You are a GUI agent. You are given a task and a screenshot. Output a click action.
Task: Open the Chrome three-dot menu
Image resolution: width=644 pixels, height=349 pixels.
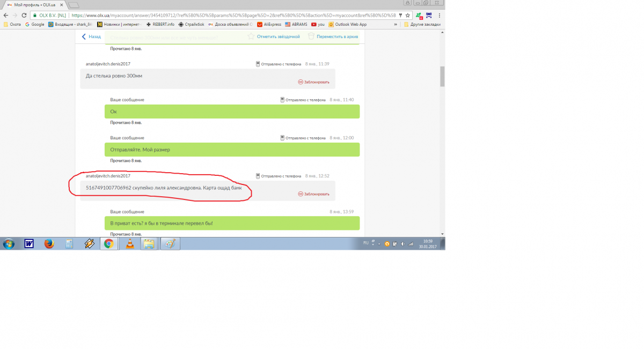440,16
